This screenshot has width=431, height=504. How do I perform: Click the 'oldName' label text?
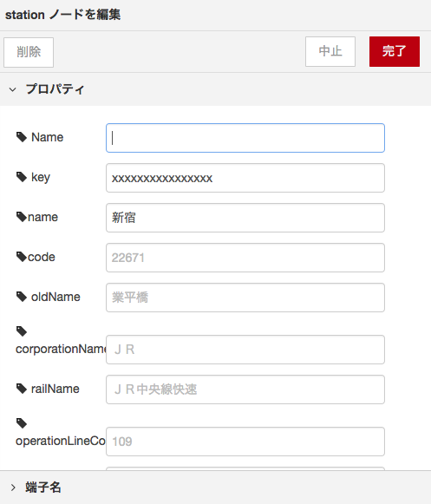tap(56, 297)
